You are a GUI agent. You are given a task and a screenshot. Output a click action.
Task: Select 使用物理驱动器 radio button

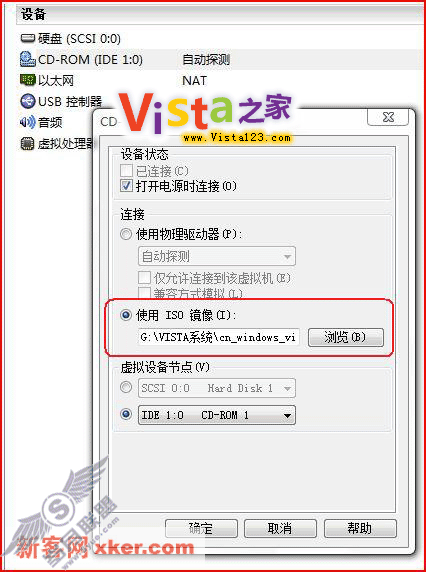pos(126,234)
